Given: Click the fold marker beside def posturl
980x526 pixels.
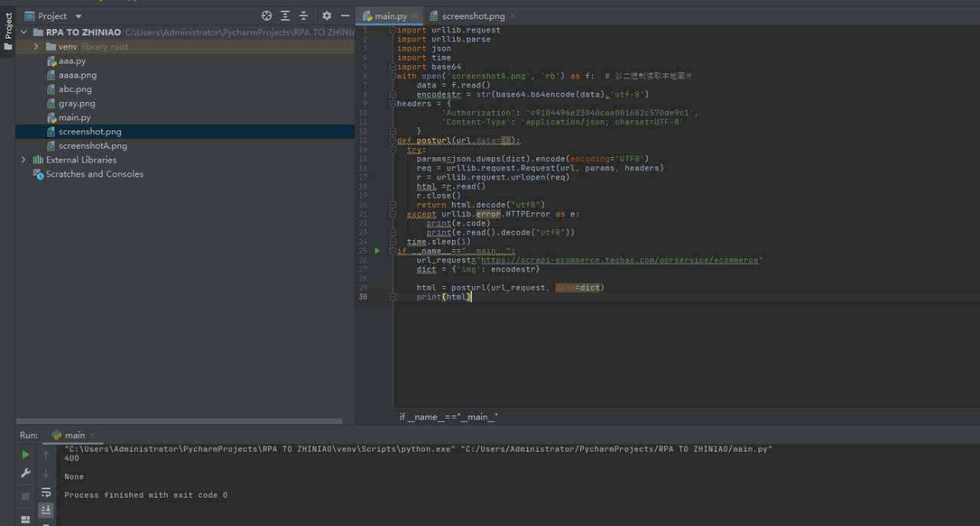Looking at the screenshot, I should pyautogui.click(x=394, y=140).
